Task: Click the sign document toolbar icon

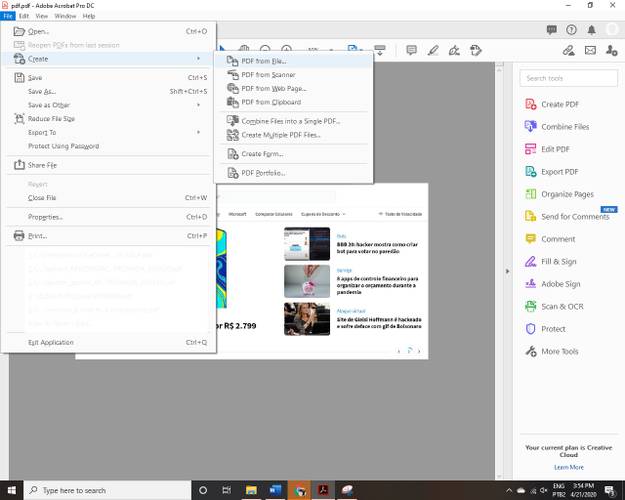Action: tap(454, 50)
